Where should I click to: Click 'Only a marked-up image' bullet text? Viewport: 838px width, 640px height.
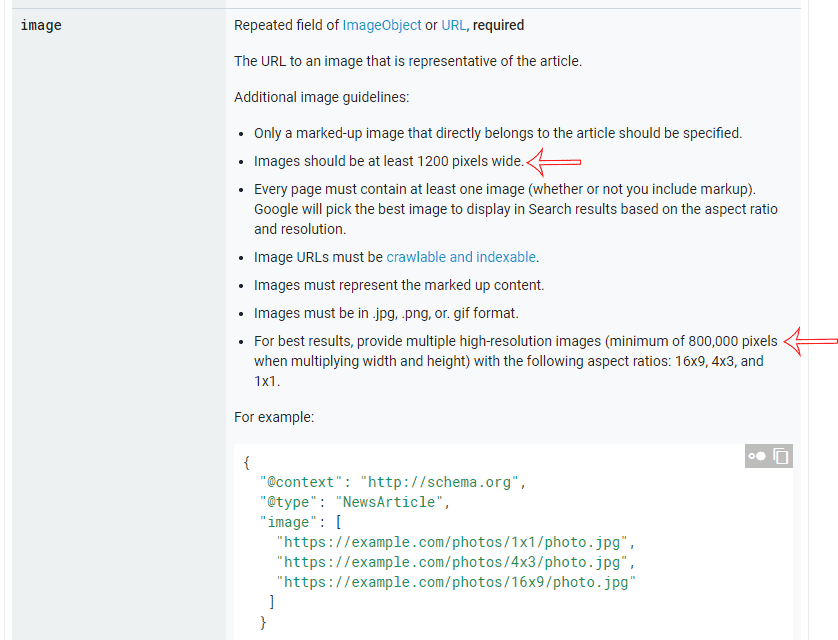498,133
